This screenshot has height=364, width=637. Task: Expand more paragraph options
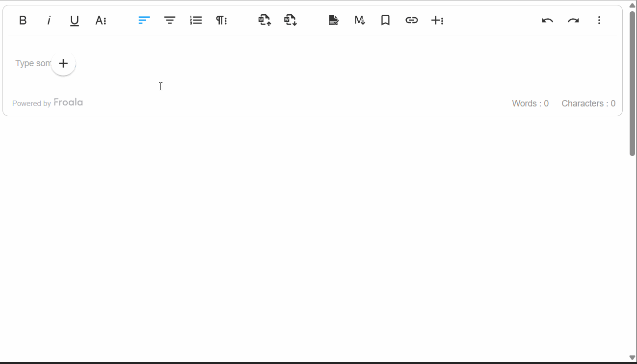[221, 21]
